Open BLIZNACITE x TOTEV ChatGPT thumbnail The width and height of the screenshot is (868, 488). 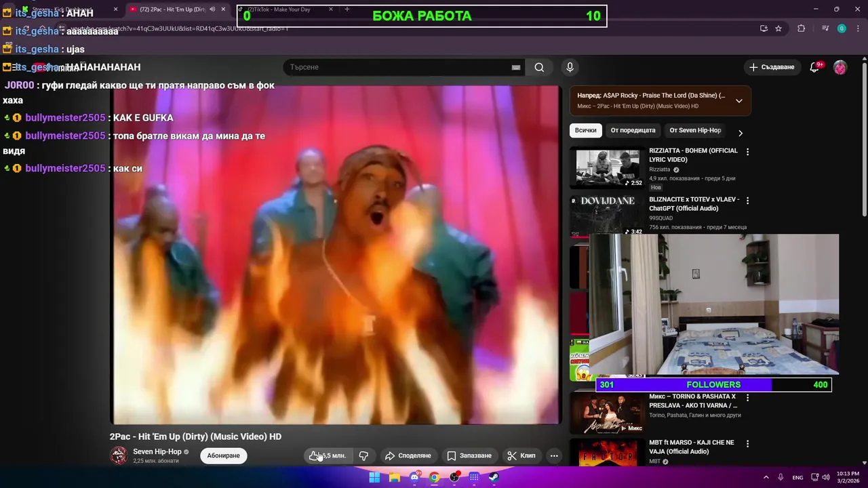pos(607,216)
